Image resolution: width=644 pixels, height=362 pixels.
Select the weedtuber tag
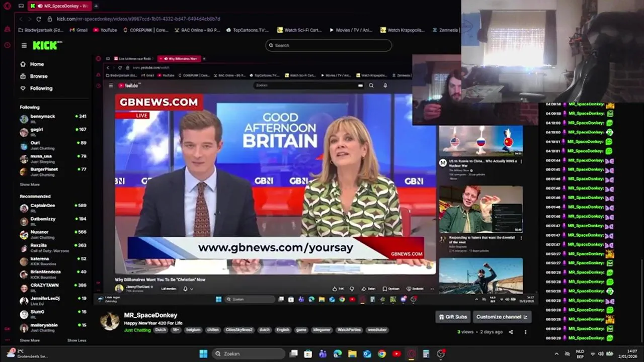point(377,330)
